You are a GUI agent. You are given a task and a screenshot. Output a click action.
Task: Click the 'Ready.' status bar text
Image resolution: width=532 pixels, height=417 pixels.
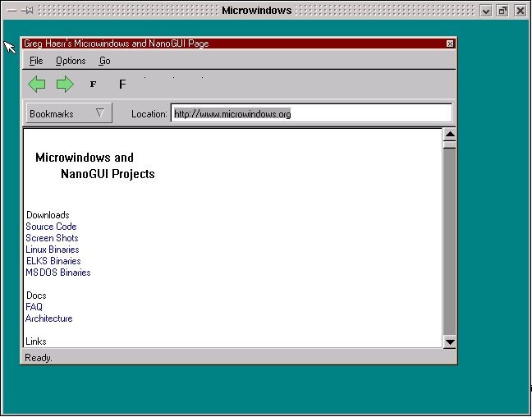point(39,358)
